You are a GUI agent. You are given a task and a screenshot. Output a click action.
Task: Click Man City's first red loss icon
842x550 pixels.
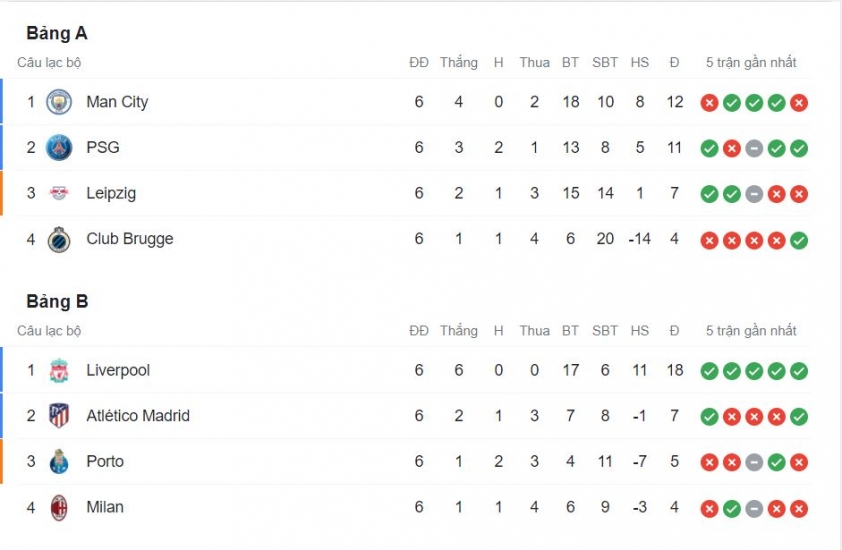click(709, 103)
